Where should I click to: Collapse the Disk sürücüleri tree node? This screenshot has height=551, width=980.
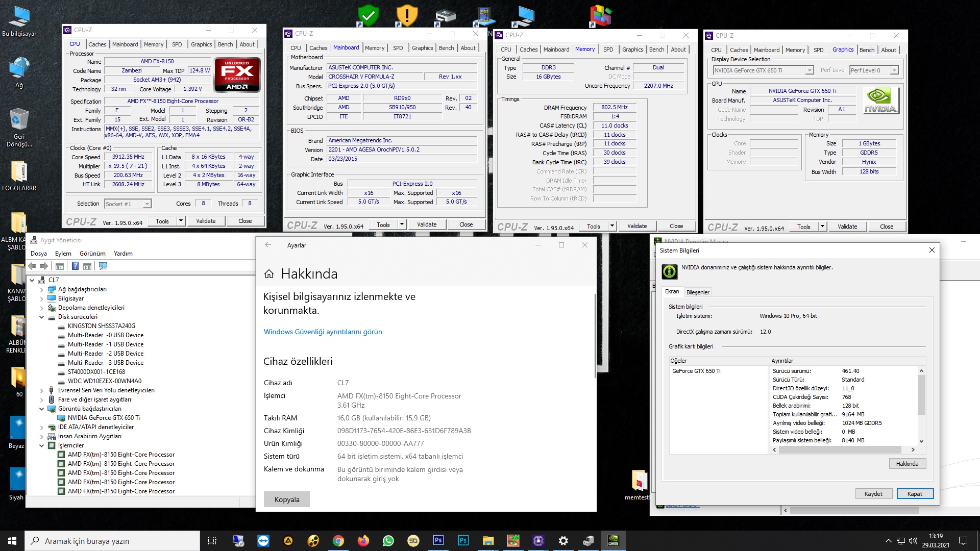pos(42,317)
